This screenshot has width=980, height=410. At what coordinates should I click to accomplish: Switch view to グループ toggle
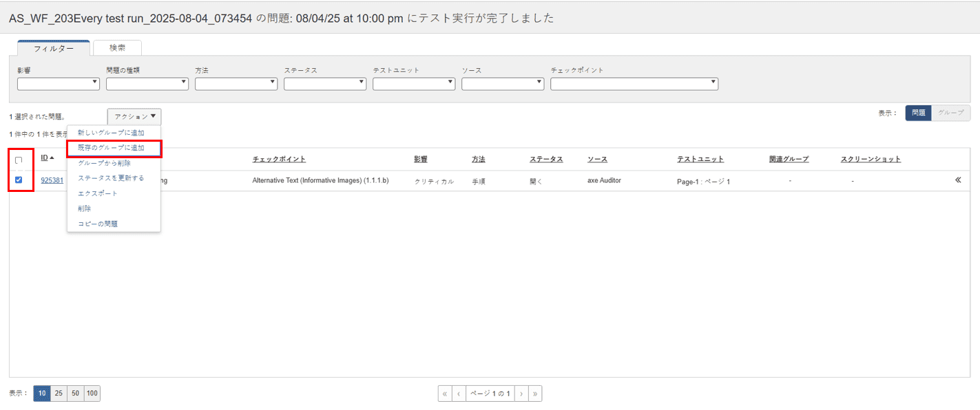950,113
